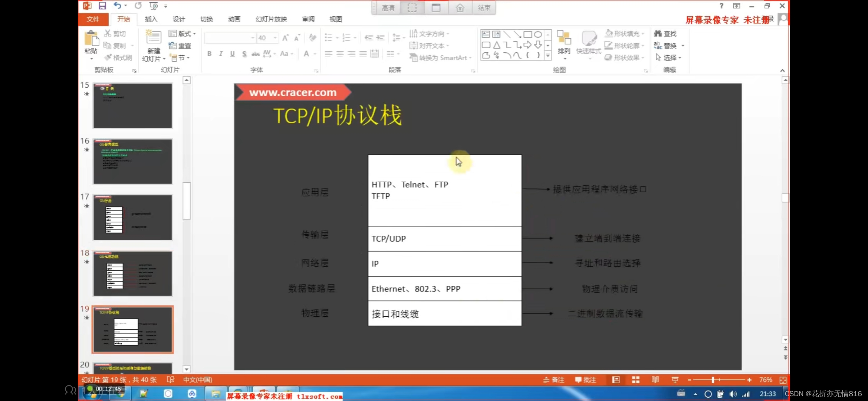Toggle Strikethrough (abc) formatting
The width and height of the screenshot is (868, 401).
[256, 54]
